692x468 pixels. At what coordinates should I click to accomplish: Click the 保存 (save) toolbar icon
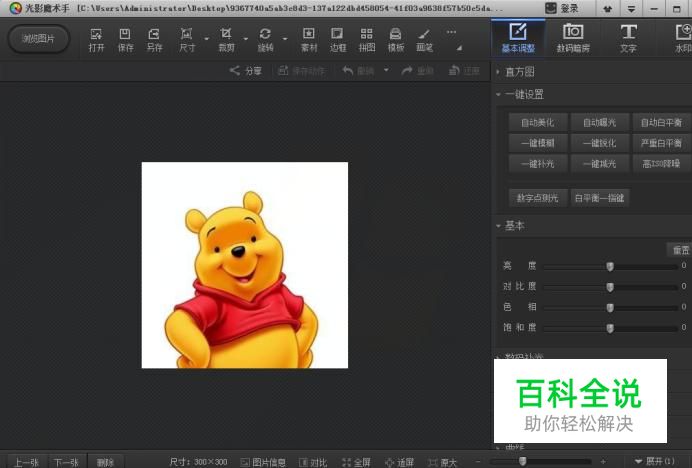tap(125, 40)
